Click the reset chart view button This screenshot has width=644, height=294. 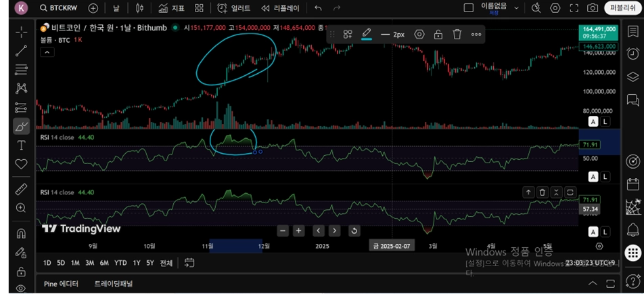pyautogui.click(x=354, y=231)
